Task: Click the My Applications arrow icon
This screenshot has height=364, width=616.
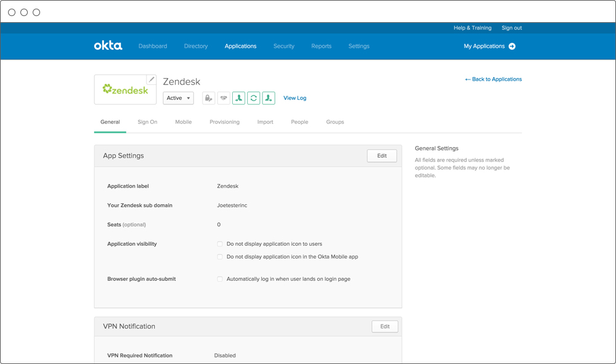Action: pos(512,46)
